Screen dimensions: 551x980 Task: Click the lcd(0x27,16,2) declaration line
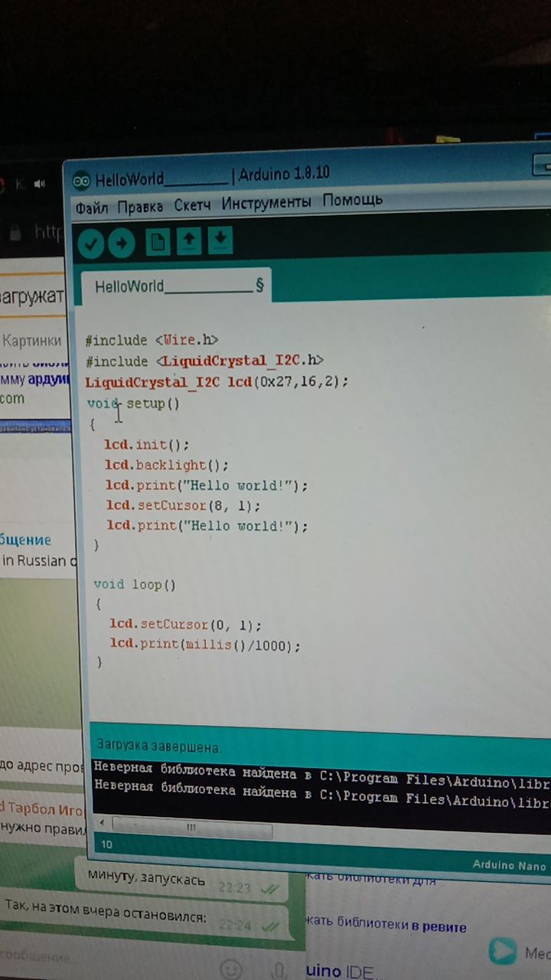217,381
